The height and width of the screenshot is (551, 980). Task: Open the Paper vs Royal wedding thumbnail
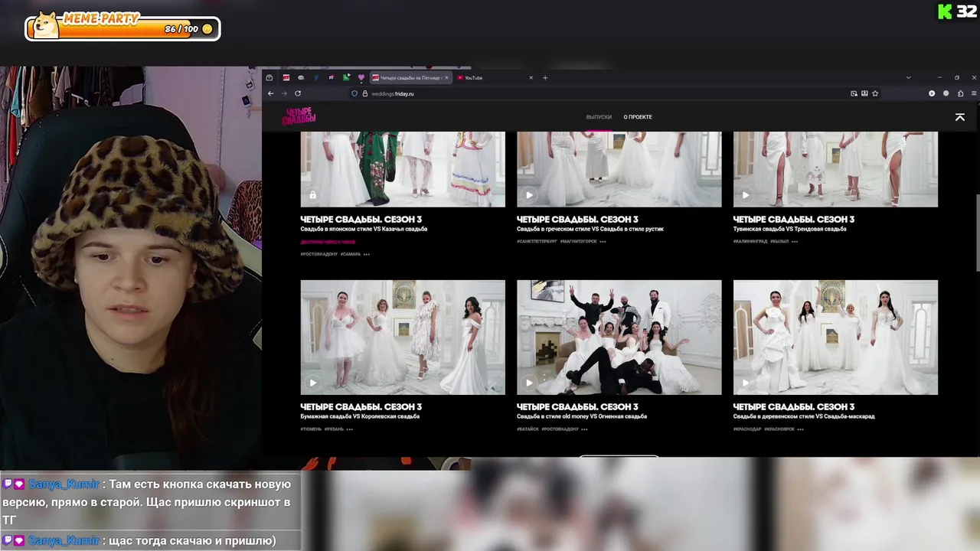click(x=403, y=337)
